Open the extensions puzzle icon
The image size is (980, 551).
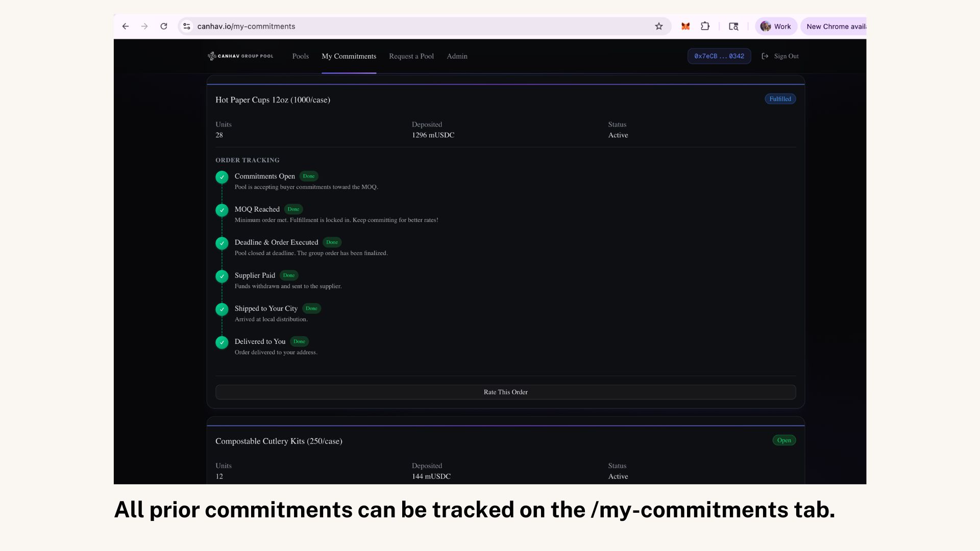click(705, 27)
